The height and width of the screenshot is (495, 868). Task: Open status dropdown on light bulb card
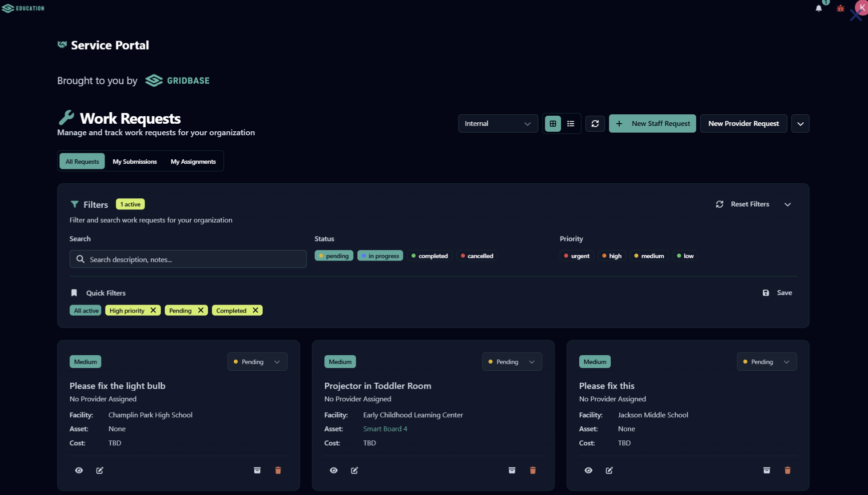coord(257,362)
